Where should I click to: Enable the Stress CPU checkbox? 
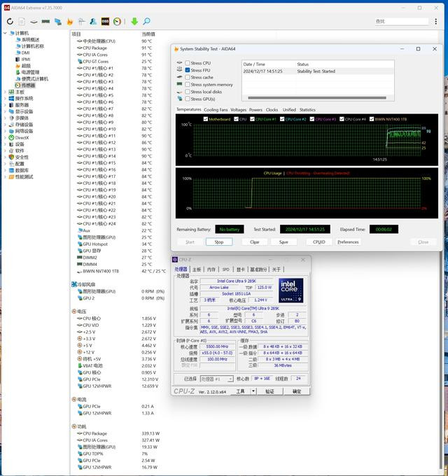(188, 63)
